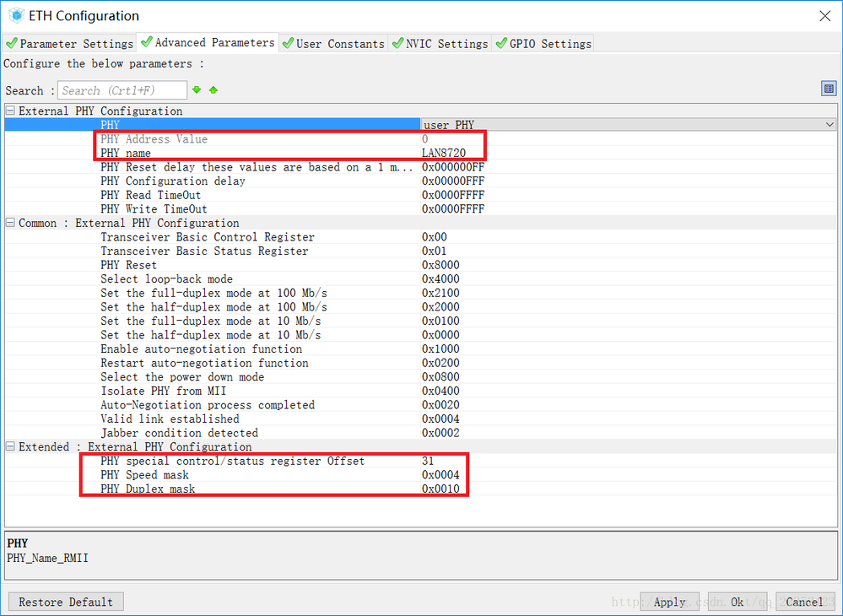Focus the Search input field
Viewport: 843px width, 616px height.
(122, 90)
